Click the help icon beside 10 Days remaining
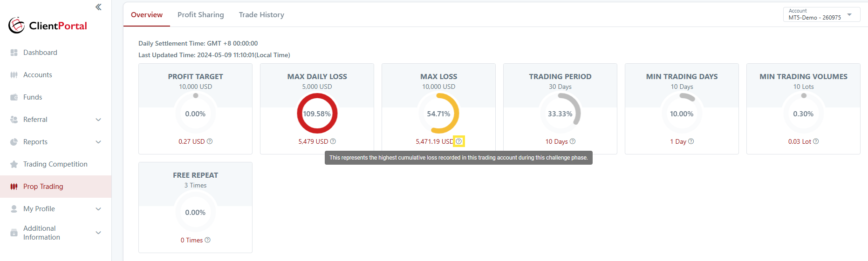868x261 pixels. coord(573,141)
